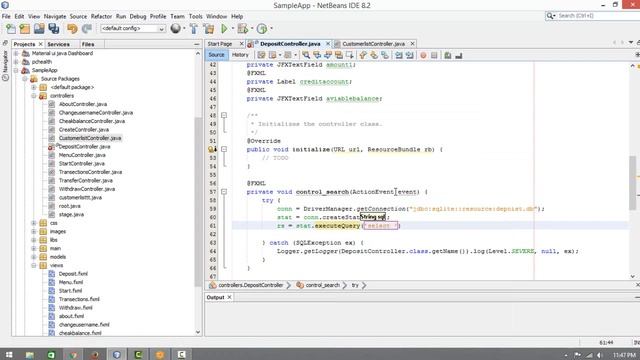Screen dimensions: 640x360
Task: Click the Debug Project toolbar icon
Action: pyautogui.click(x=242, y=29)
